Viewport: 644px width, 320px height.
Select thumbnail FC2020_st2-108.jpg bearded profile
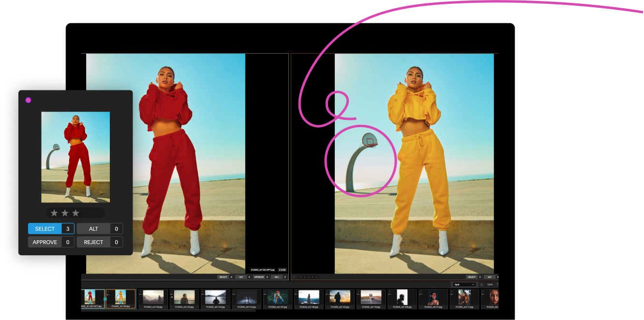(x=402, y=299)
